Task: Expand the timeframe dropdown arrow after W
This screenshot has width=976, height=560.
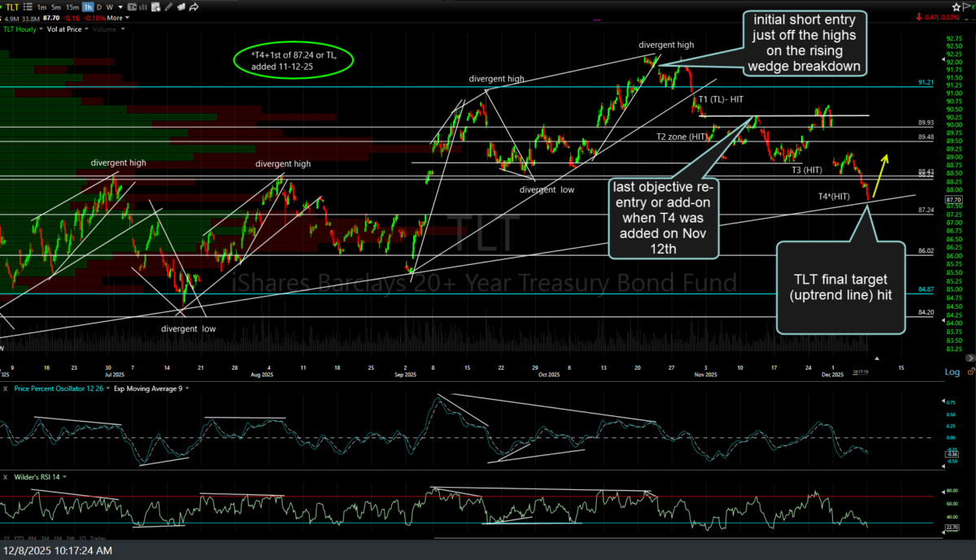Action: click(120, 7)
